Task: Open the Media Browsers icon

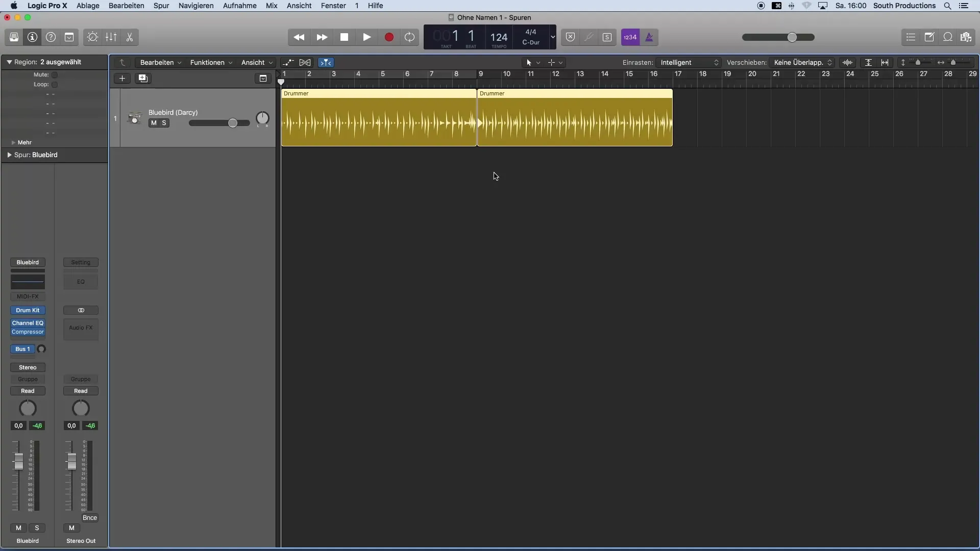Action: (x=966, y=37)
